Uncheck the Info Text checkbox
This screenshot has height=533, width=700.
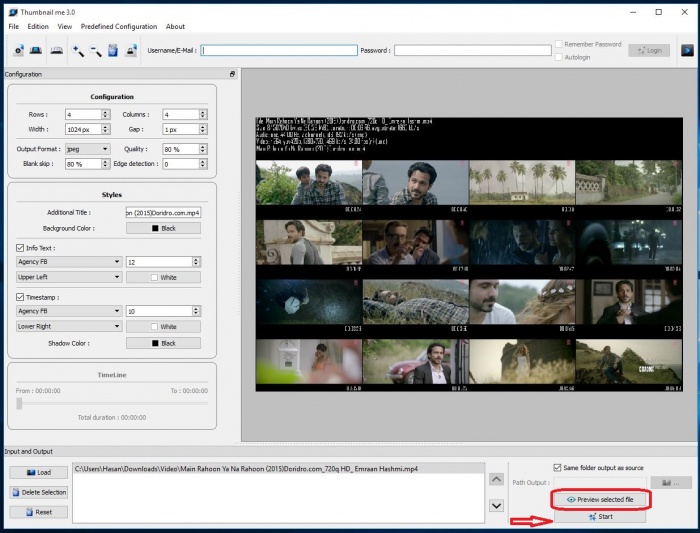(21, 247)
